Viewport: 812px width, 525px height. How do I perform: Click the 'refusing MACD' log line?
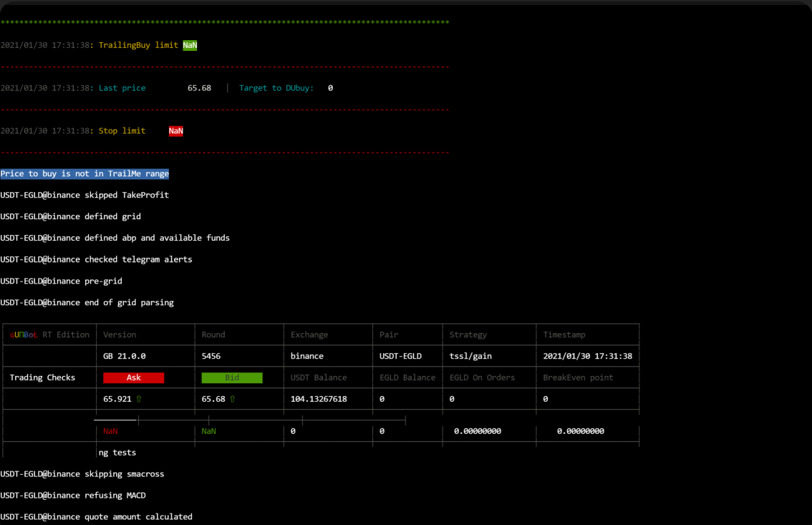(x=73, y=496)
